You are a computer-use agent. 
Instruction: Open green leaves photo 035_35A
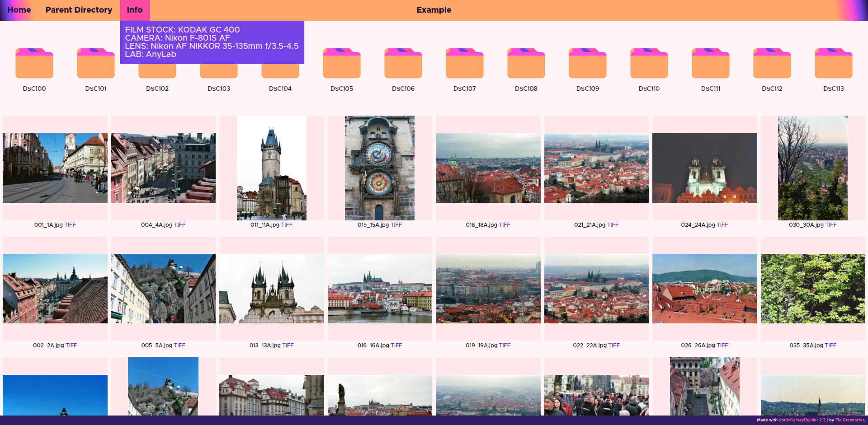[x=812, y=289]
